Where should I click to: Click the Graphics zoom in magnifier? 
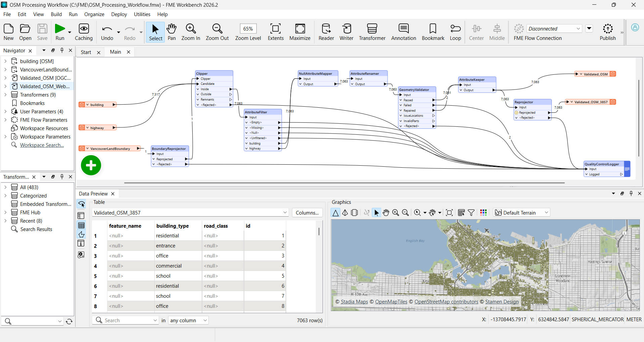coord(396,213)
